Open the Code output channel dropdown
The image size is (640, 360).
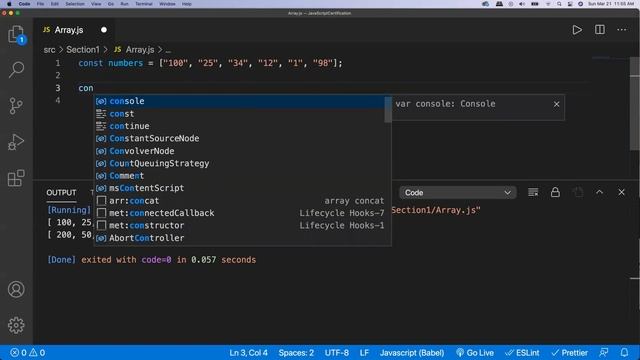point(458,193)
